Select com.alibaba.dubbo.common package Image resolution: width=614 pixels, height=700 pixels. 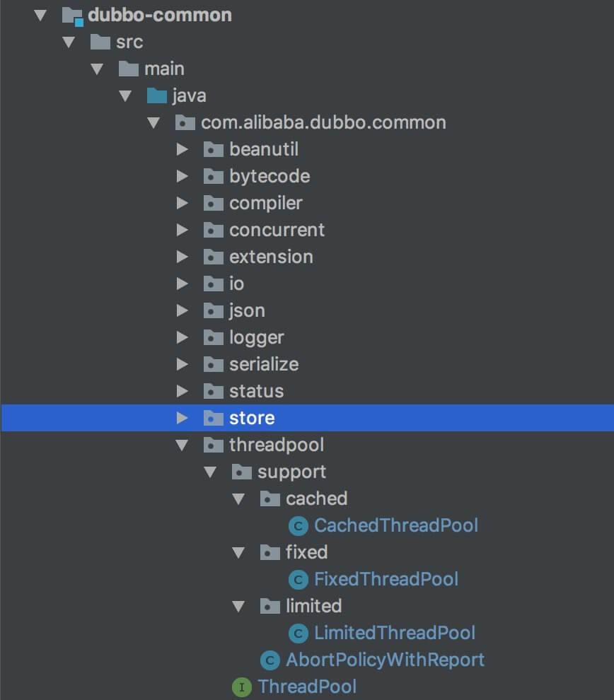click(323, 122)
